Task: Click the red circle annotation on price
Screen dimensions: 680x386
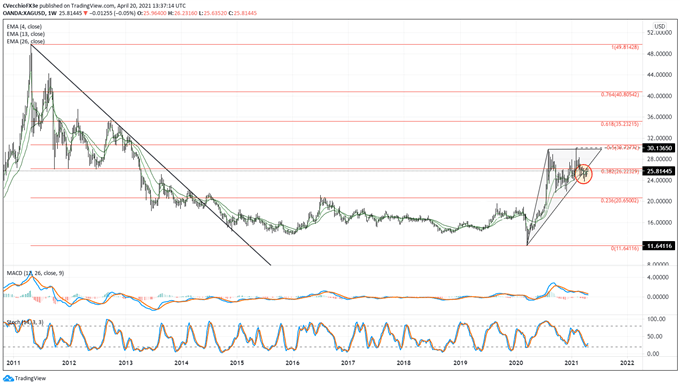Action: click(583, 174)
